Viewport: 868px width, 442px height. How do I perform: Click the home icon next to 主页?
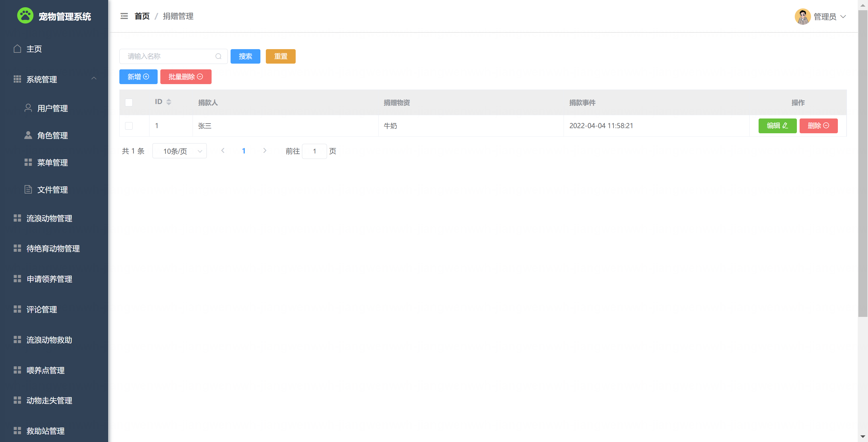tap(17, 49)
